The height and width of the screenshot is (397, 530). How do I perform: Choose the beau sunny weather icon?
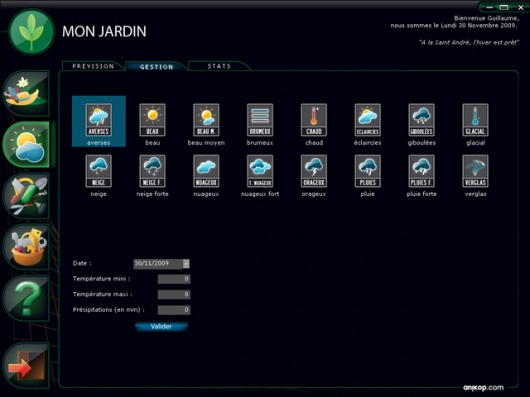(152, 120)
